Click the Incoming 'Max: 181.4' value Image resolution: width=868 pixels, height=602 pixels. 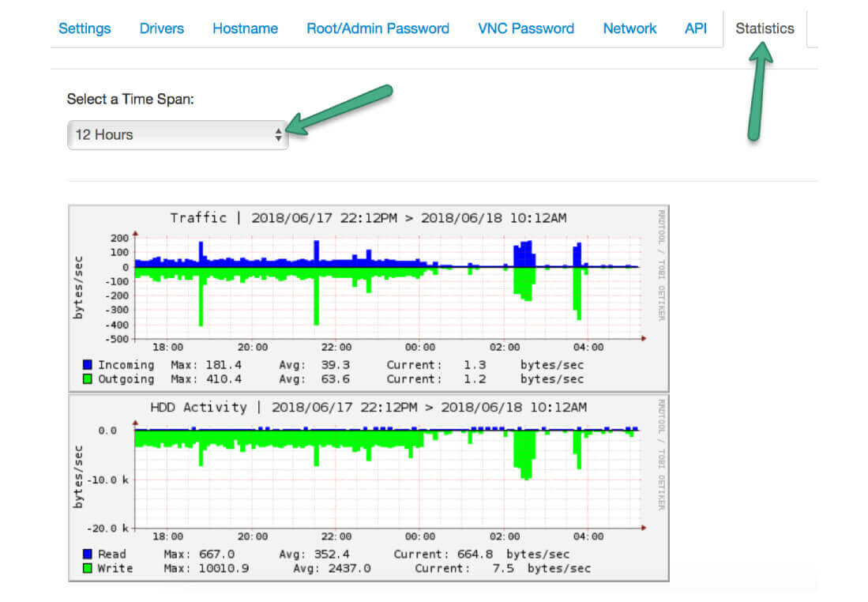206,365
